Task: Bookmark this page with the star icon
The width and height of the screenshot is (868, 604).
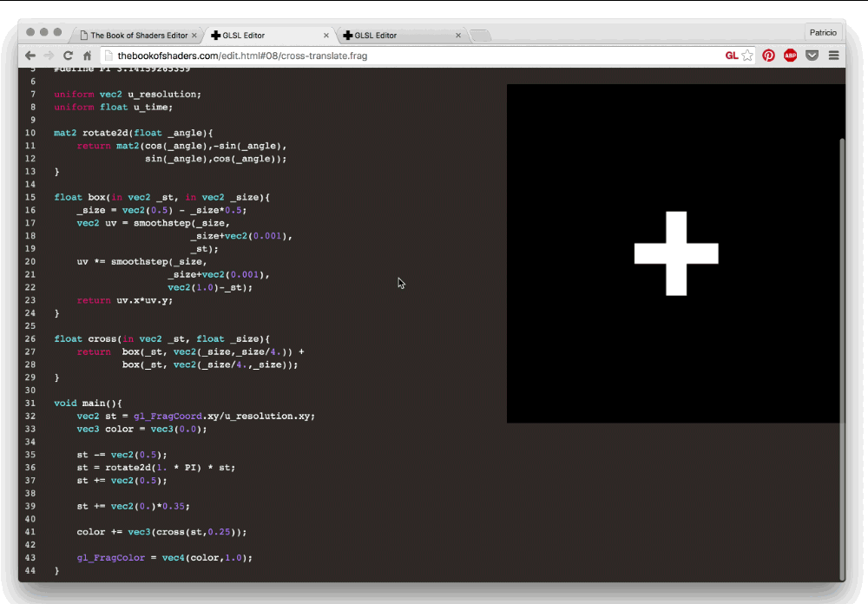Action: pos(747,56)
